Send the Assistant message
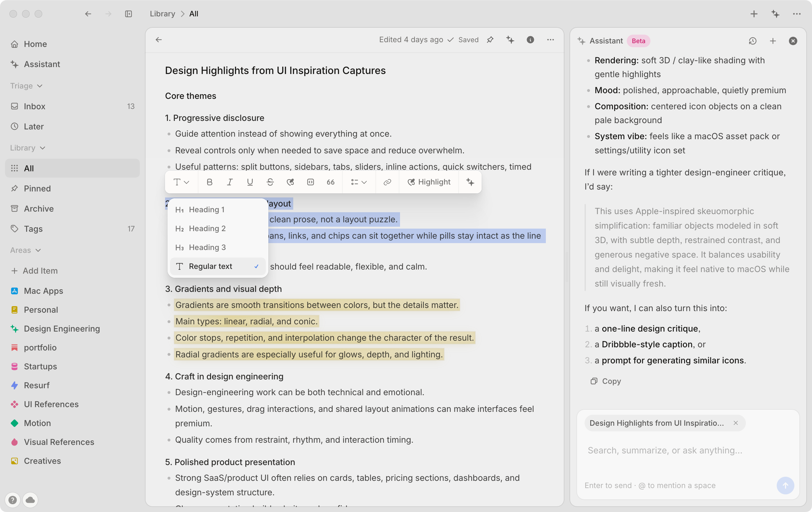 click(785, 486)
